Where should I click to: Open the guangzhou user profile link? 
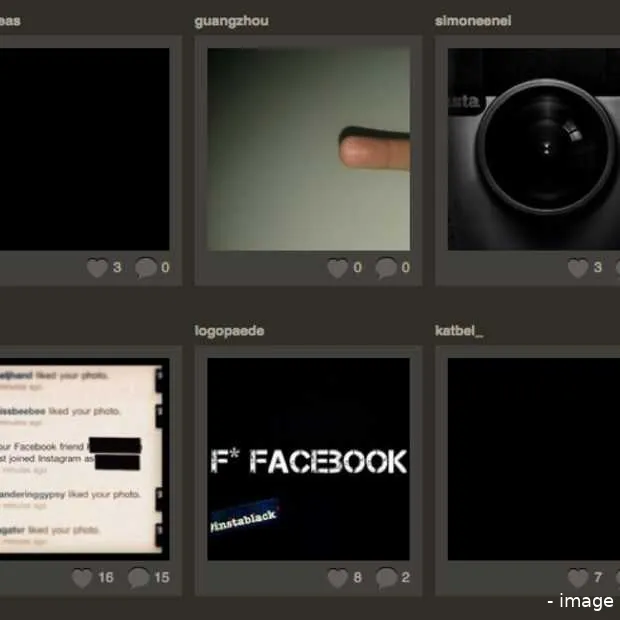click(x=231, y=20)
